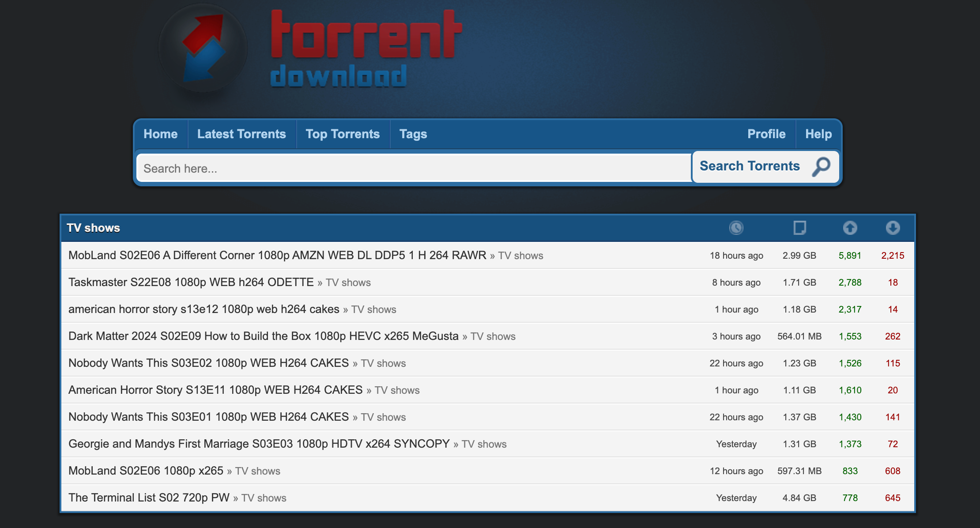Open American Horror Story S13E11 torrent
This screenshot has height=528, width=980.
tap(215, 390)
